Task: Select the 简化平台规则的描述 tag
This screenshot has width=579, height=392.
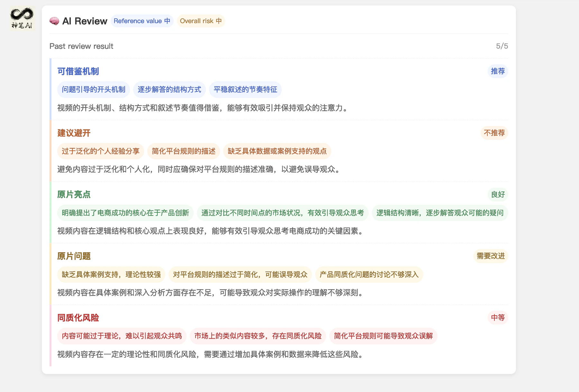Action: coord(184,151)
